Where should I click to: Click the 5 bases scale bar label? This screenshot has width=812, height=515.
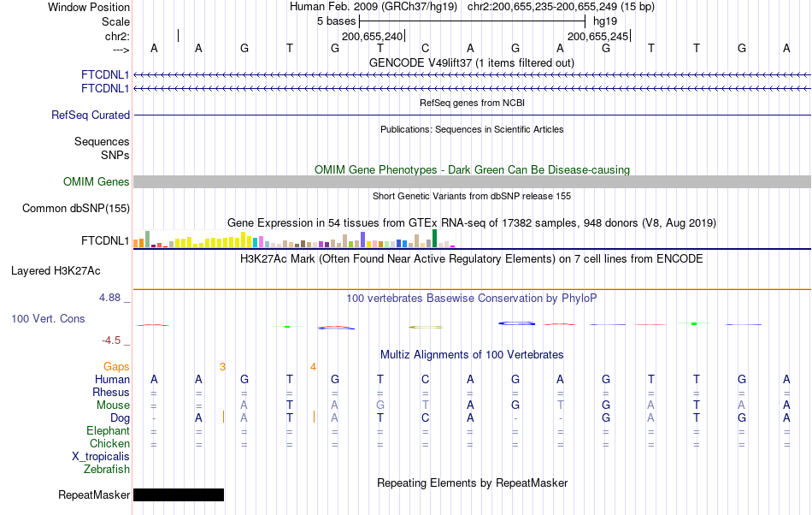coord(337,21)
